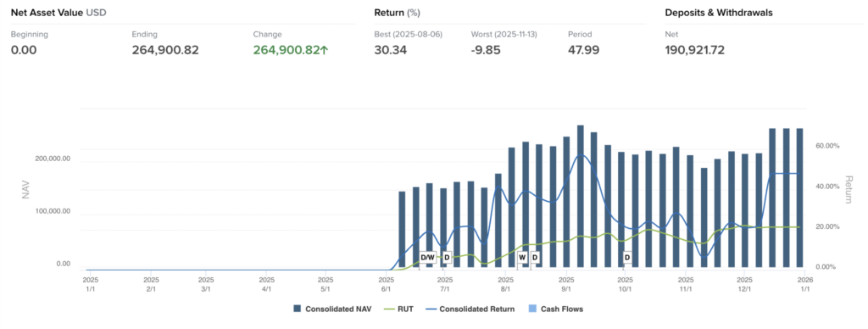The width and height of the screenshot is (868, 329).
Task: Click the 20.00% return axis label
Action: [828, 226]
